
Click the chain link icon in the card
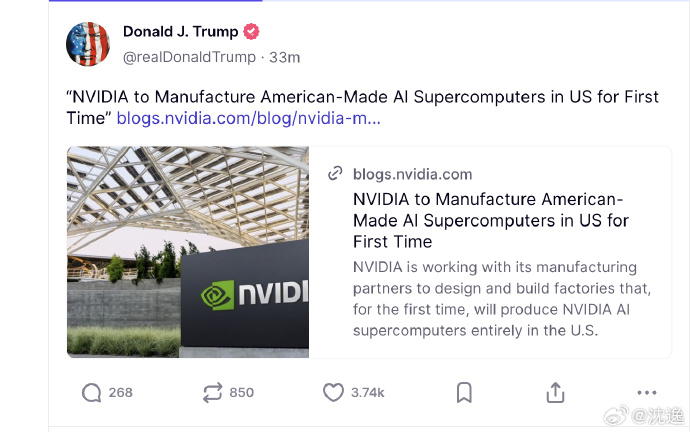coord(336,173)
